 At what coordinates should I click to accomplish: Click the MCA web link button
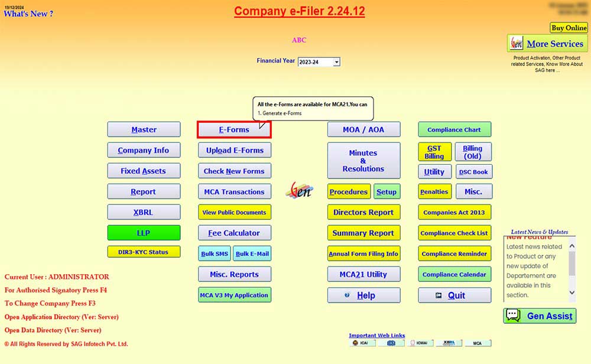point(478,343)
